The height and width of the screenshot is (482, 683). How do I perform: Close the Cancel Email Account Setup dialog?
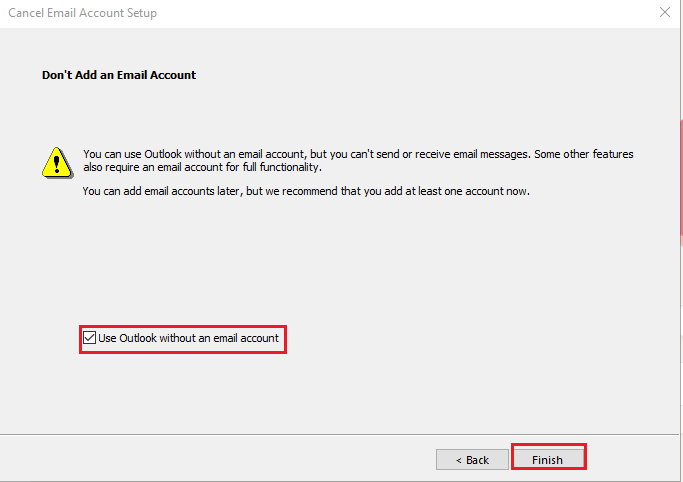665,12
